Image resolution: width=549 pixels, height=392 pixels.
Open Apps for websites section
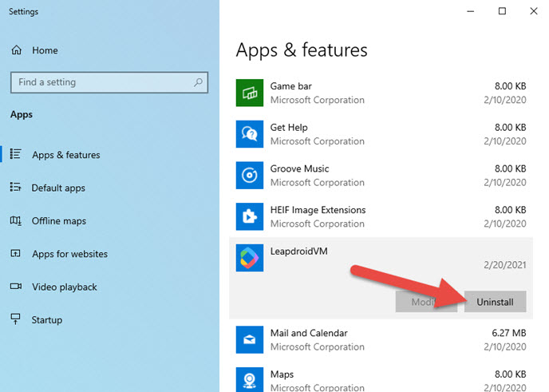pos(70,254)
